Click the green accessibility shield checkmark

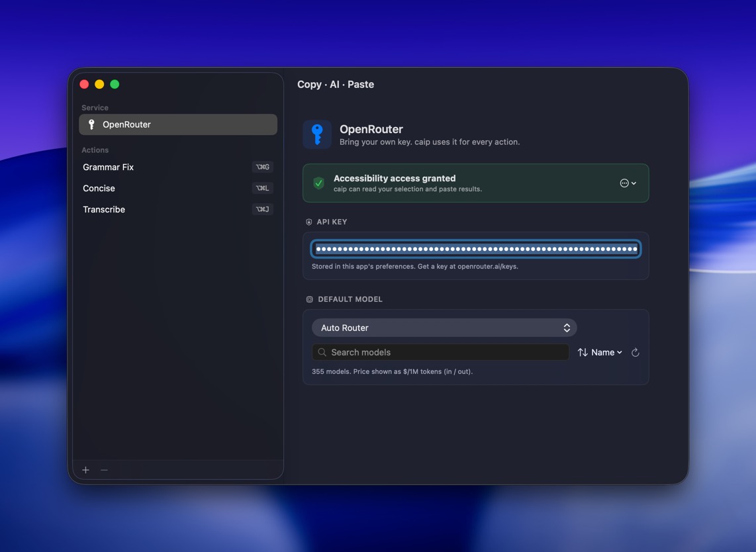coord(318,183)
